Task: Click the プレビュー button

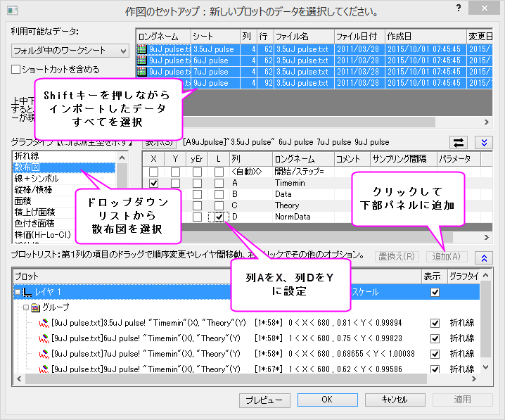Action: click(264, 400)
